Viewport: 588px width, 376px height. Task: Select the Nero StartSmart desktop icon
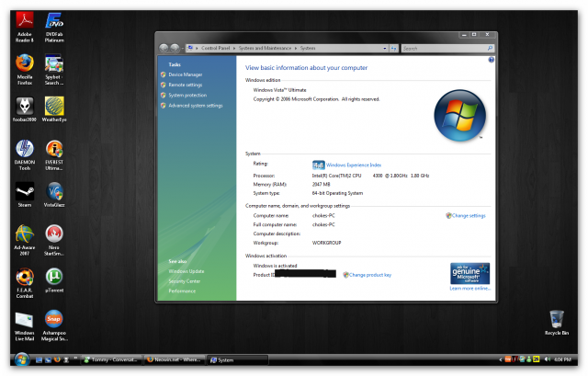[x=54, y=240]
